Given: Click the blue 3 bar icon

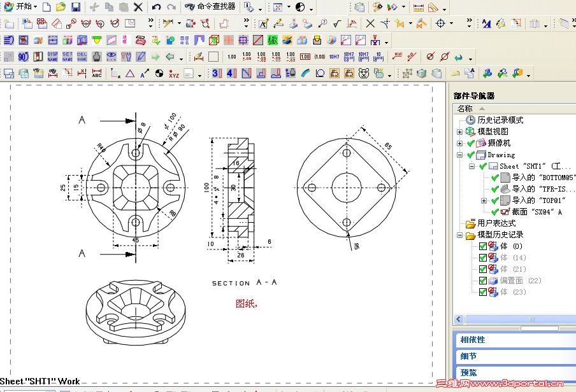Looking at the screenshot, I should click(217, 73).
